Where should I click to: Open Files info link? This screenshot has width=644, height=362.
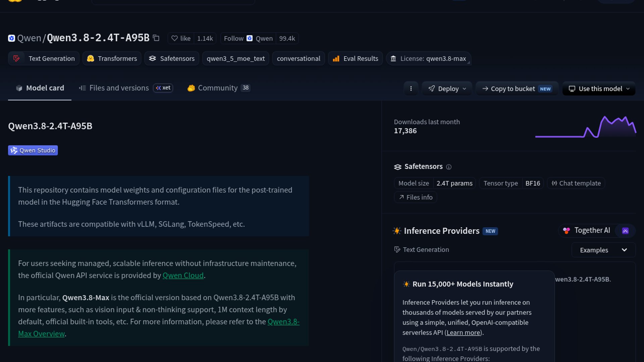coord(415,197)
